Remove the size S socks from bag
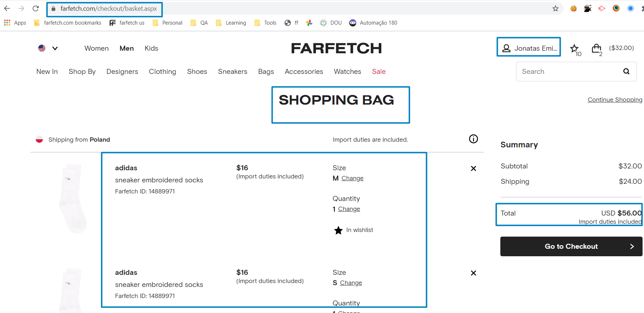 tap(474, 273)
